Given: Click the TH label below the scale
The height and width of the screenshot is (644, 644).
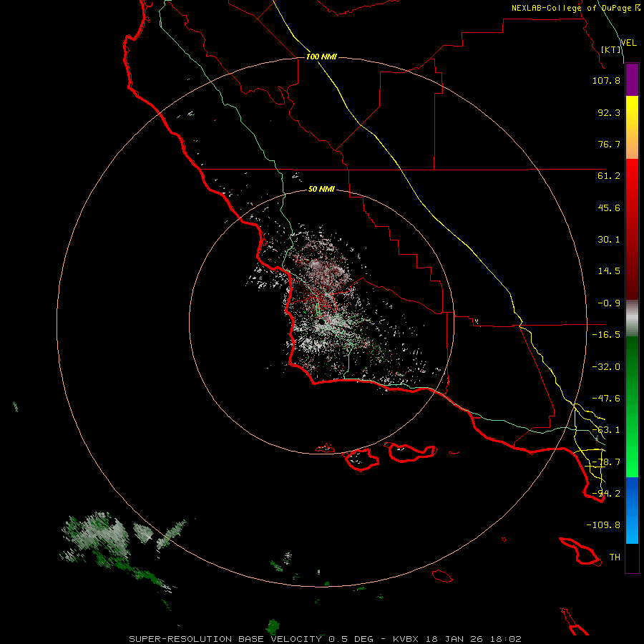Looking at the screenshot, I should [615, 557].
